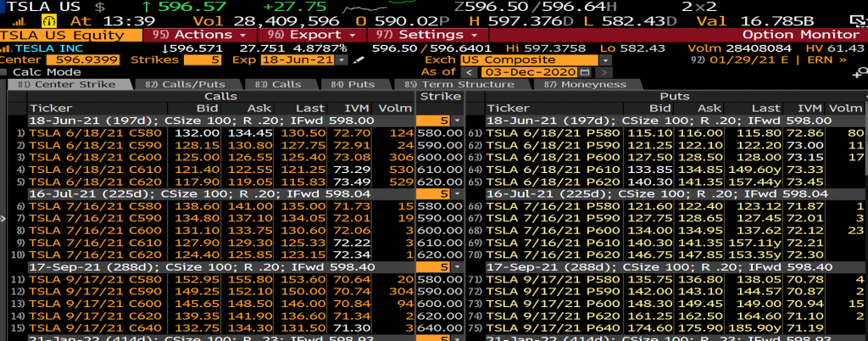Screen dimensions: 868x341
Task: Click the Strikes count field
Action: 203,59
